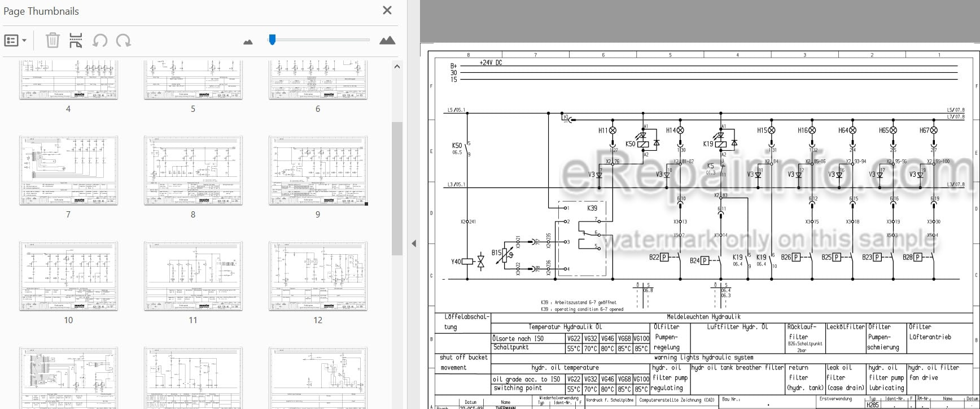Select page 6 thumbnail
Screen dimensions: 980x409
[x=318, y=80]
